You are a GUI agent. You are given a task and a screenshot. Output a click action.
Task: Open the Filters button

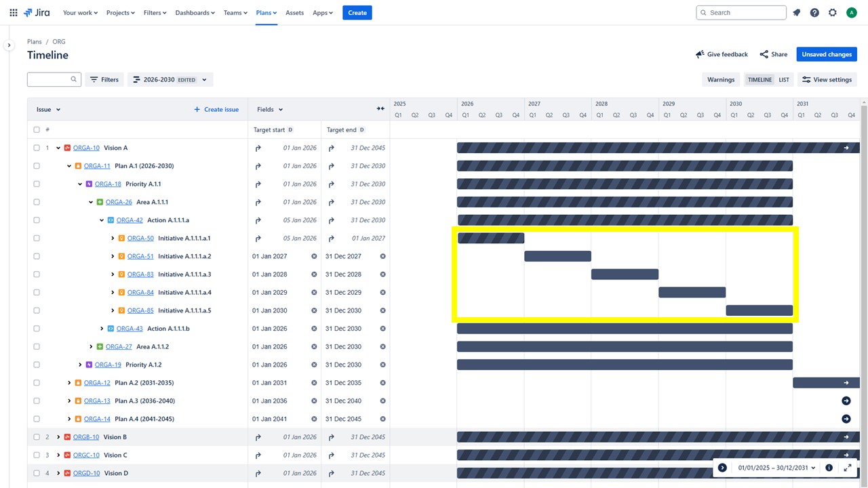pos(104,79)
